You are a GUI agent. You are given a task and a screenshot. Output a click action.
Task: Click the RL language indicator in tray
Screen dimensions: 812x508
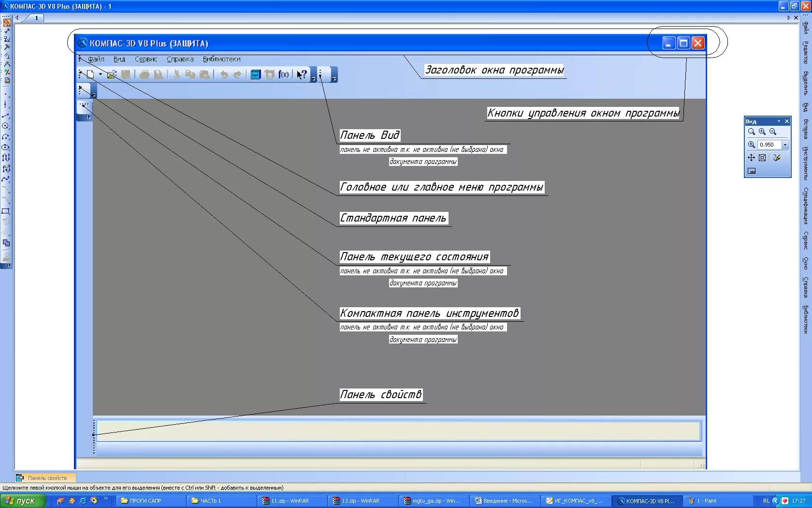(766, 501)
